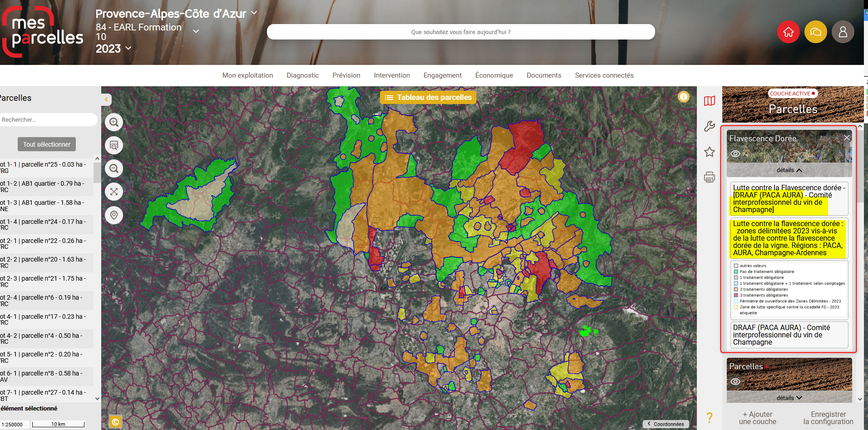
Task: Click the full extent arrows icon
Action: pos(114,192)
